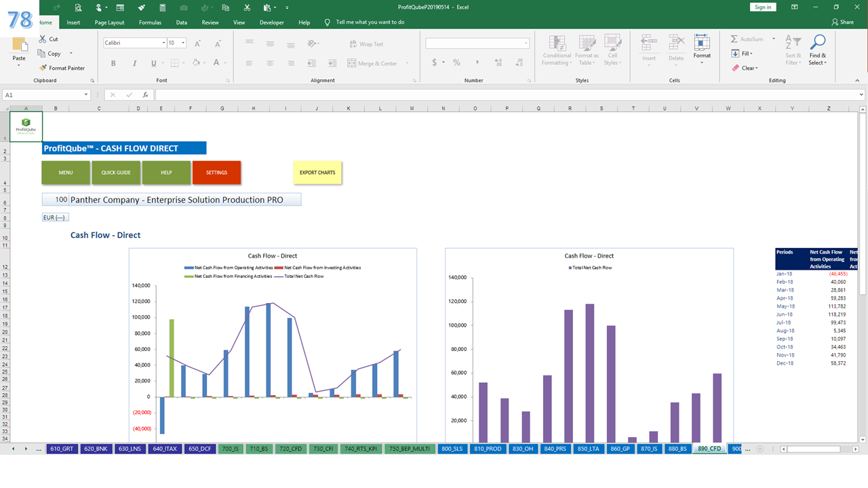Image resolution: width=868 pixels, height=488 pixels.
Task: Click the Copy icon in Clipboard group
Action: 43,54
